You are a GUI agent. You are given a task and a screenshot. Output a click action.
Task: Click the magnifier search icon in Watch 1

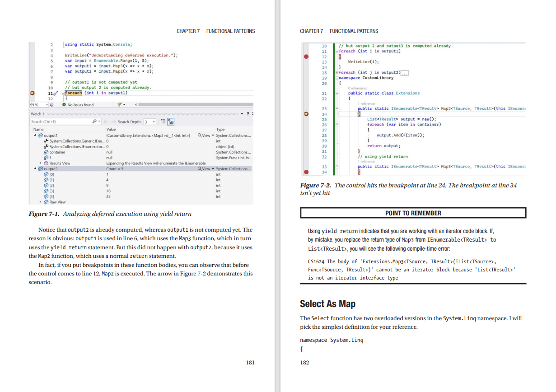[x=94, y=121]
